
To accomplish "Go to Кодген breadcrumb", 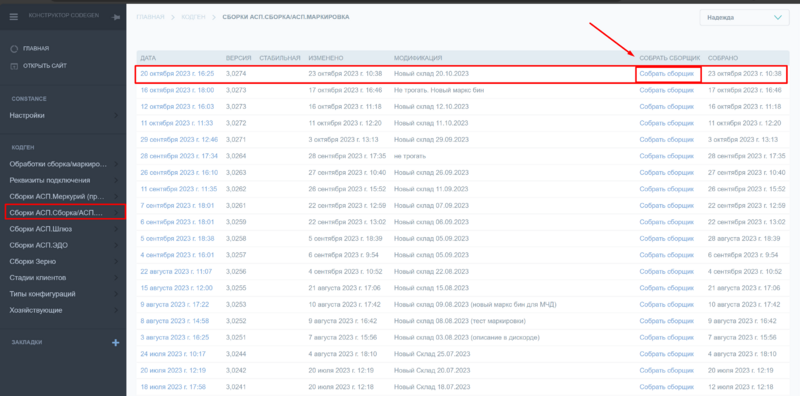I will click(193, 17).
